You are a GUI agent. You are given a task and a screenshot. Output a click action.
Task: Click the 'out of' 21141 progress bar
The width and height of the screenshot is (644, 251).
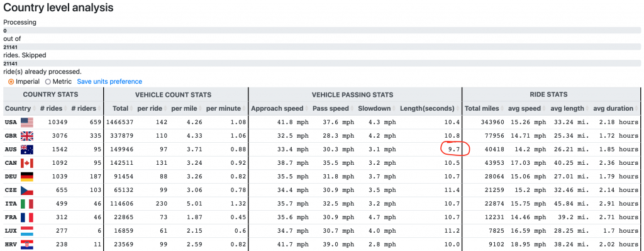tap(322, 47)
